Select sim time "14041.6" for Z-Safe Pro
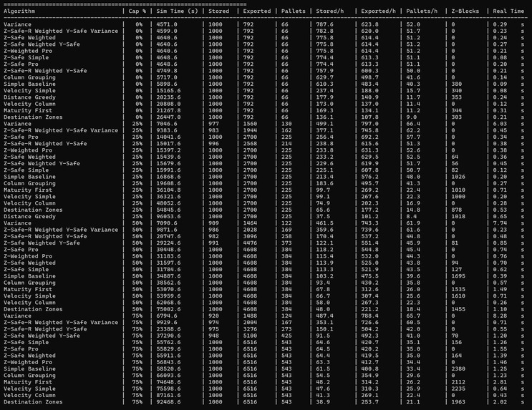Screen dimensions: 532x410 click(168, 137)
